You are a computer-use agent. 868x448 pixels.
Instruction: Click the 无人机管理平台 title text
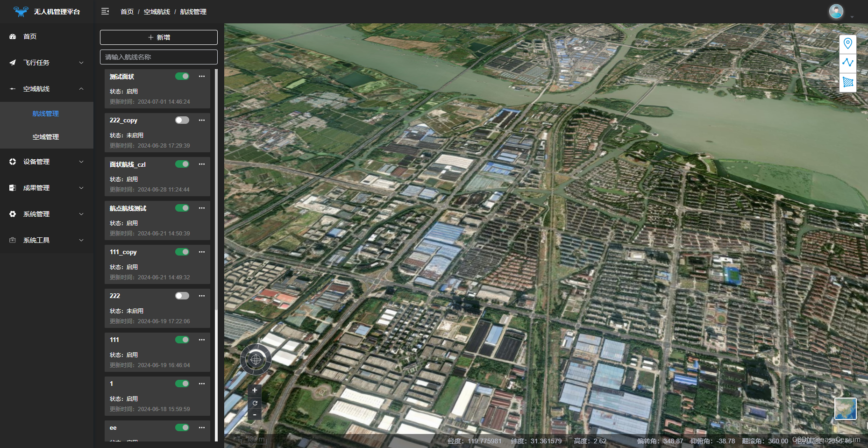[x=57, y=12]
